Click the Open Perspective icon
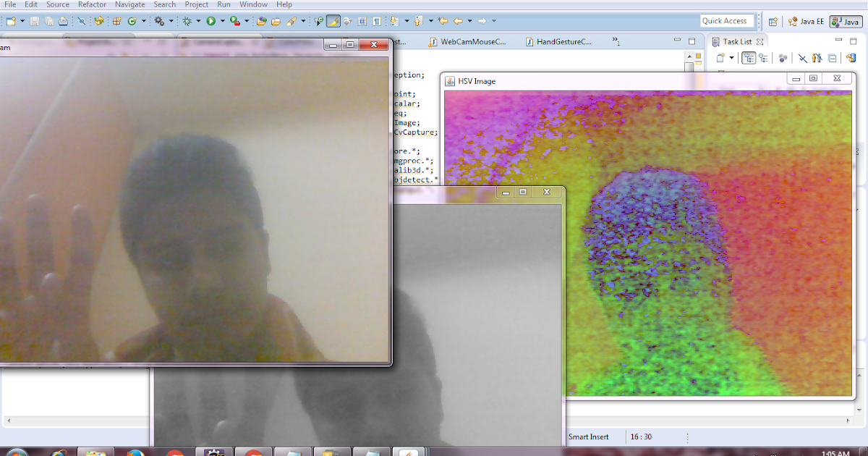 point(773,21)
